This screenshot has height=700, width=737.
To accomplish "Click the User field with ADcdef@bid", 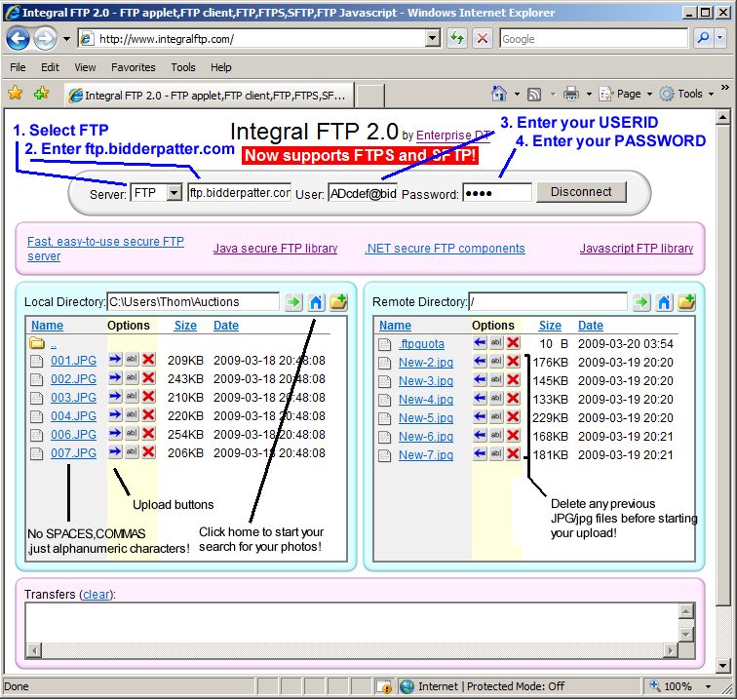I will [x=363, y=193].
